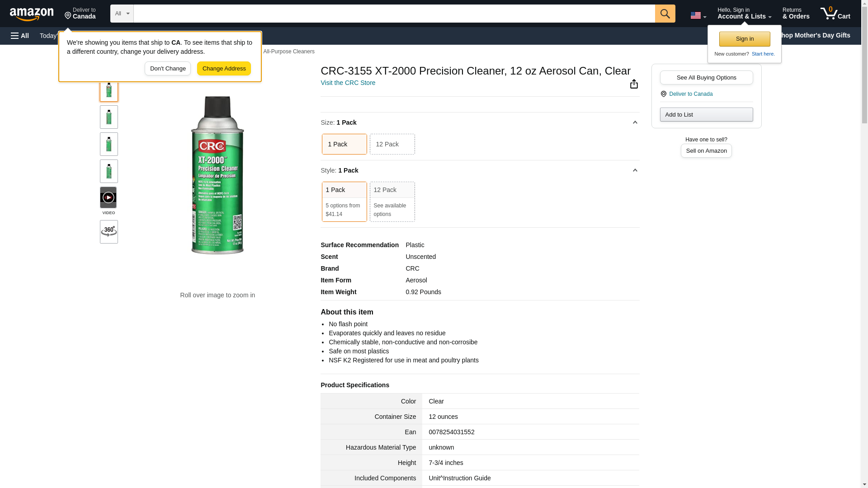Viewport: 868px width, 488px height.
Task: Visit the CRC Store link
Action: (x=348, y=83)
